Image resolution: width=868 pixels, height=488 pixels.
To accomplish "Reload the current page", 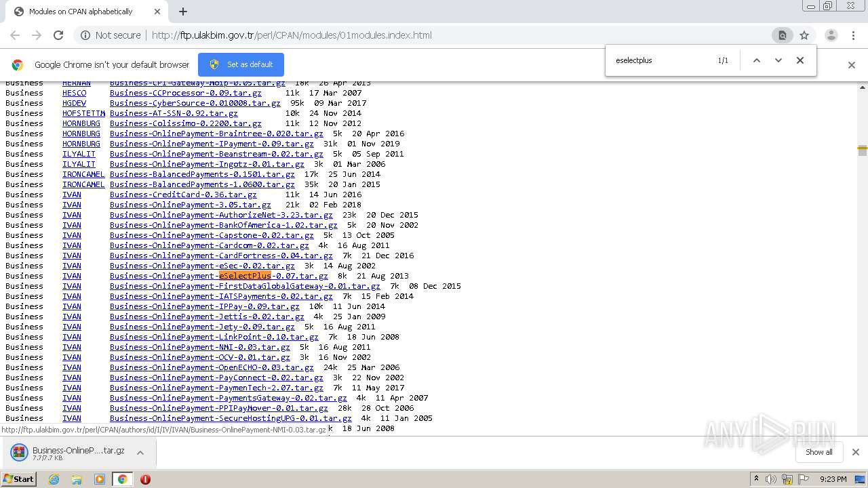I will 58,35.
